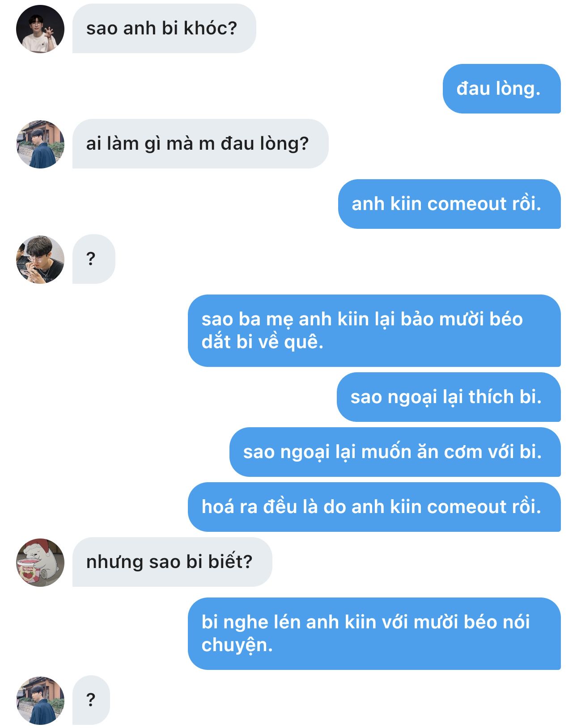Tap avatar next to "ai làm gì mà m đau lòng?"

(x=40, y=144)
